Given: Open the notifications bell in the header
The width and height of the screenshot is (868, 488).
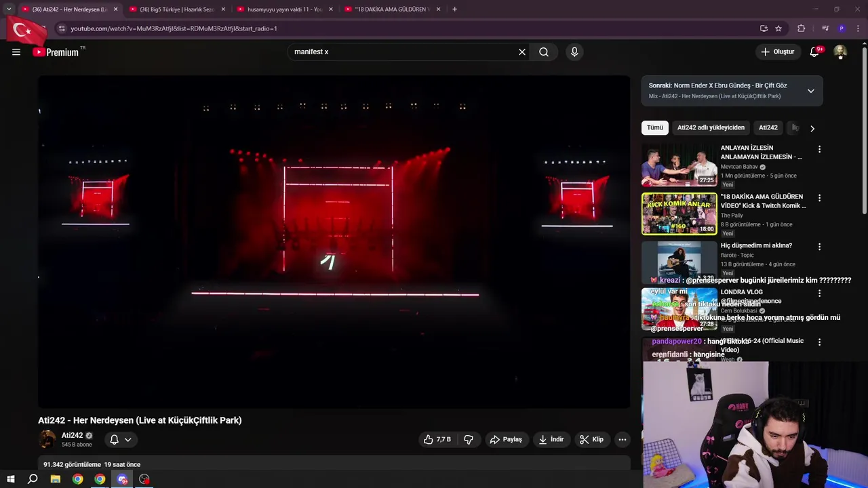Looking at the screenshot, I should pyautogui.click(x=815, y=52).
